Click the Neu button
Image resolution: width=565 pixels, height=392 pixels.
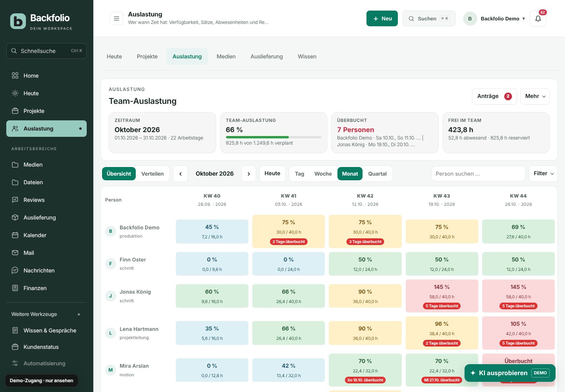pos(382,18)
